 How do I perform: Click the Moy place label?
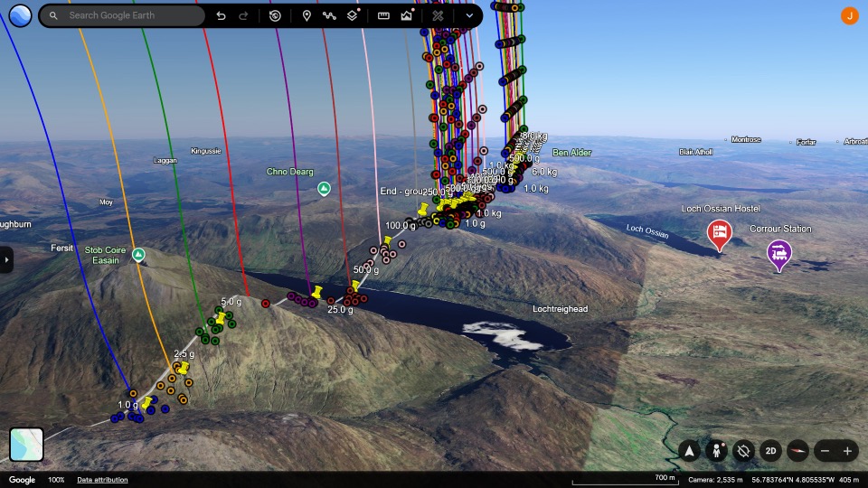coord(107,202)
